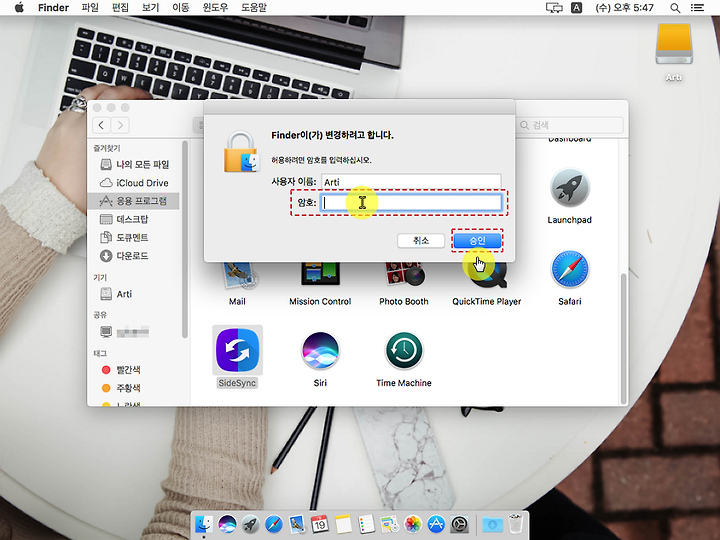The width and height of the screenshot is (720, 540).
Task: Click the 승인 button in the dialog
Action: pyautogui.click(x=477, y=240)
